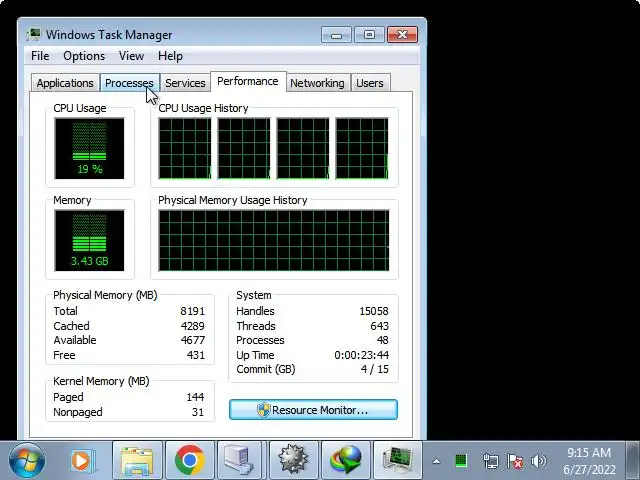Click the volume speaker tray icon

coord(538,462)
